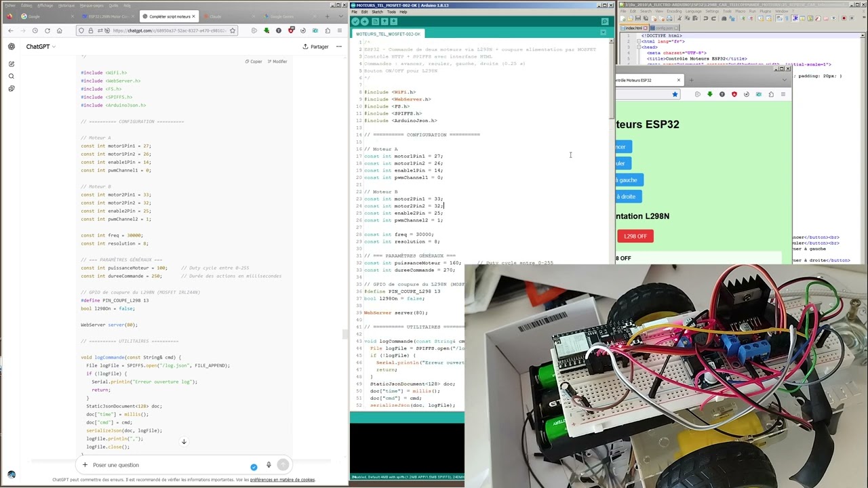Collapse the head fold marker in Notepad++
Image resolution: width=868 pixels, height=488 pixels.
pos(638,47)
